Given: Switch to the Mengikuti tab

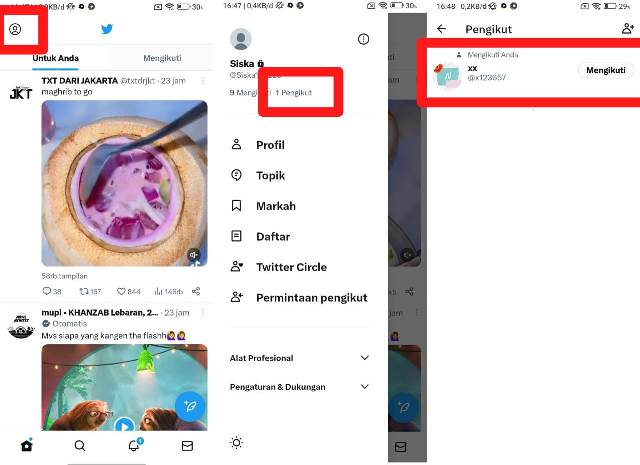Looking at the screenshot, I should (x=162, y=58).
